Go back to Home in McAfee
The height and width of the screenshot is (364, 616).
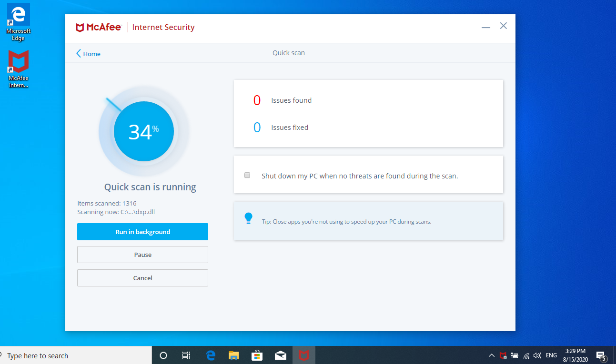(x=88, y=54)
